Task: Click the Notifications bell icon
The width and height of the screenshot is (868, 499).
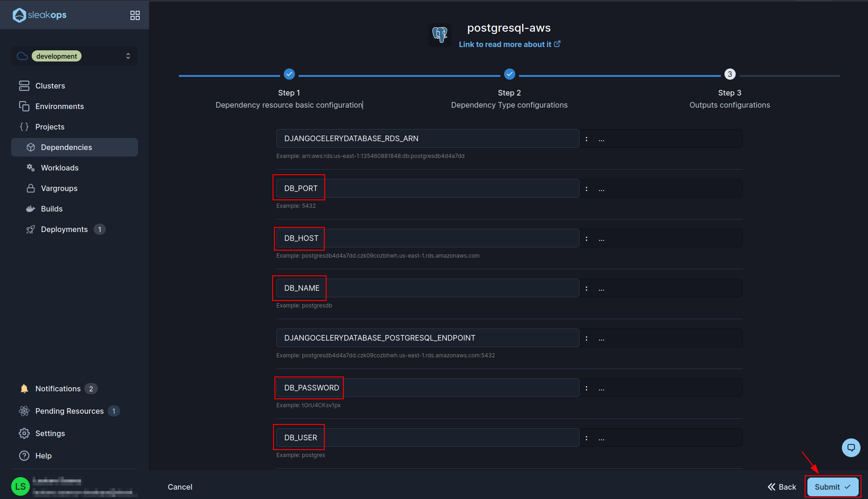Action: [24, 389]
